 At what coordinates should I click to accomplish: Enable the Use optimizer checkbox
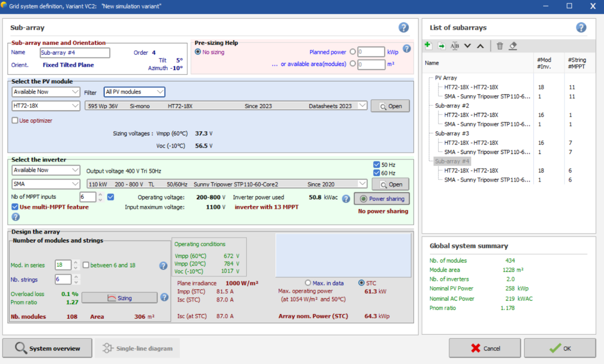15,120
